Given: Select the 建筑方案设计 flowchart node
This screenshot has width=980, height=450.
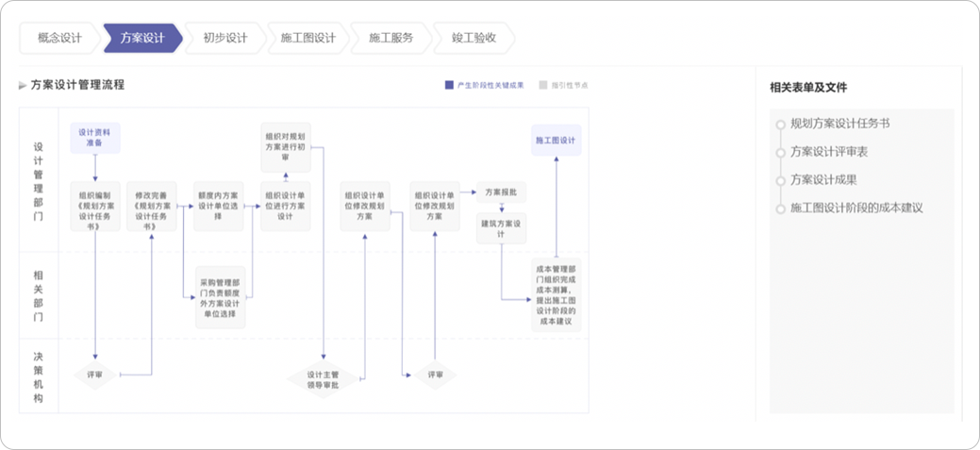Looking at the screenshot, I should [x=500, y=229].
